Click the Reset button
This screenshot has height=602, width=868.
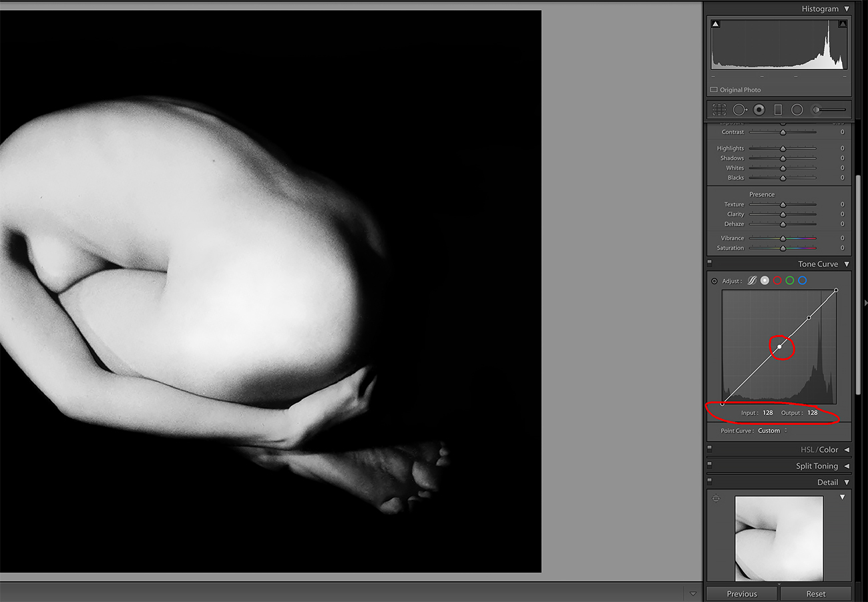pyautogui.click(x=815, y=594)
